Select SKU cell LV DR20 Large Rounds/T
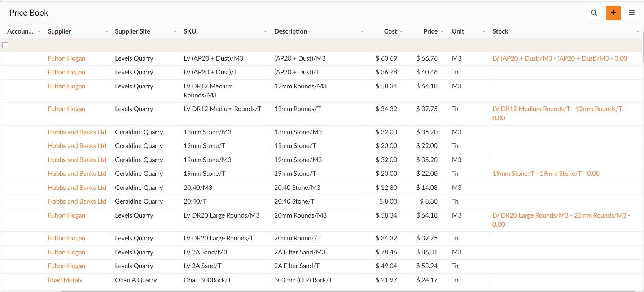 coord(218,238)
